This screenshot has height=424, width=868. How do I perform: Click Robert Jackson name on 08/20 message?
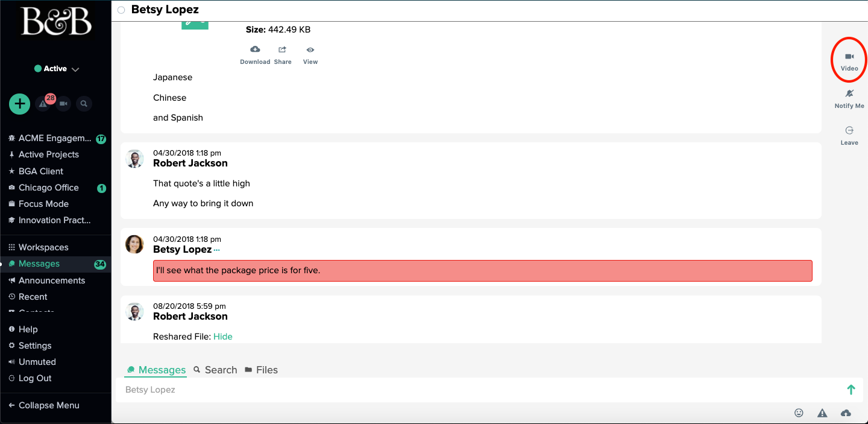tap(190, 316)
